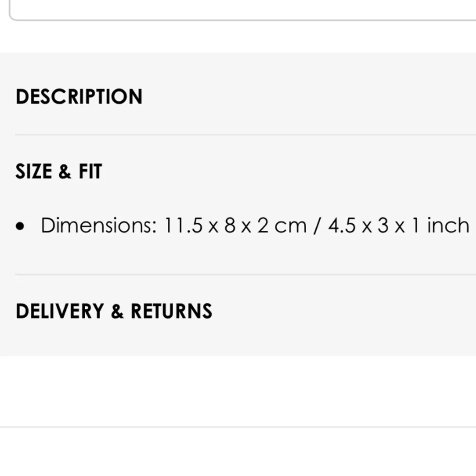This screenshot has height=476, width=476.
Task: Click the "cm" unit text
Action: 290,226
